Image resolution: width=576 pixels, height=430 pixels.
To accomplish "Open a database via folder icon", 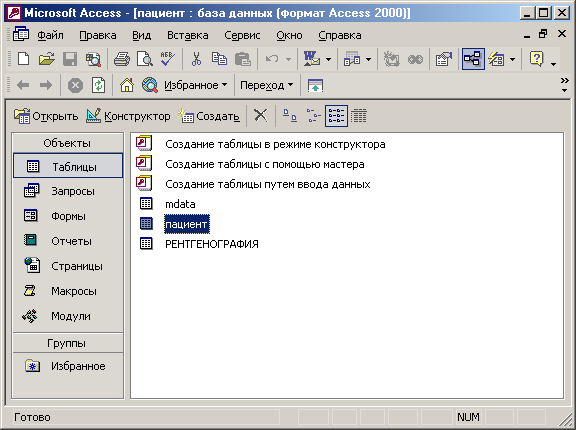I will click(47, 59).
